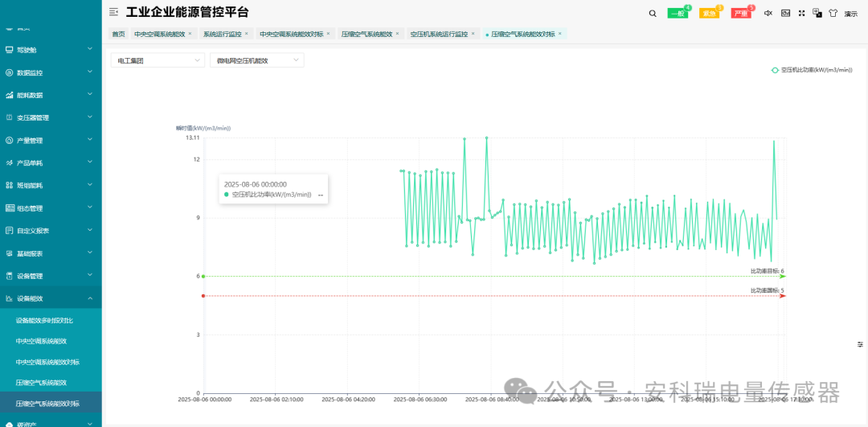Image resolution: width=868 pixels, height=427 pixels.
Task: Click x-axis label 2025-08-06 06:30:00
Action: click(419, 399)
